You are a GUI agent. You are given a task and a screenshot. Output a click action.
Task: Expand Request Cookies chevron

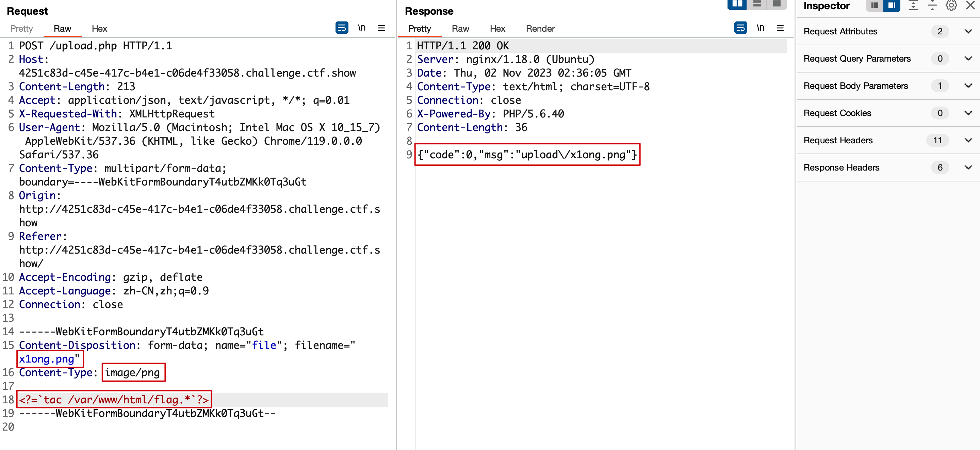coord(968,113)
